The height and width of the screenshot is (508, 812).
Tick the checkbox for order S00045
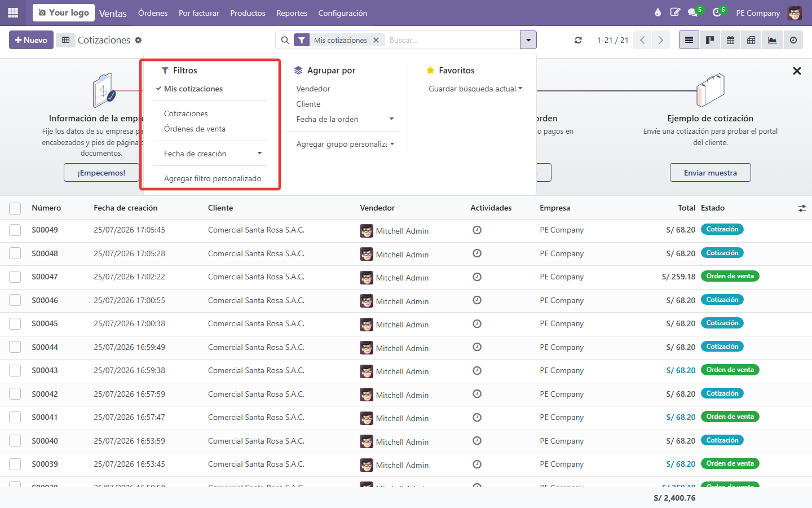click(15, 324)
